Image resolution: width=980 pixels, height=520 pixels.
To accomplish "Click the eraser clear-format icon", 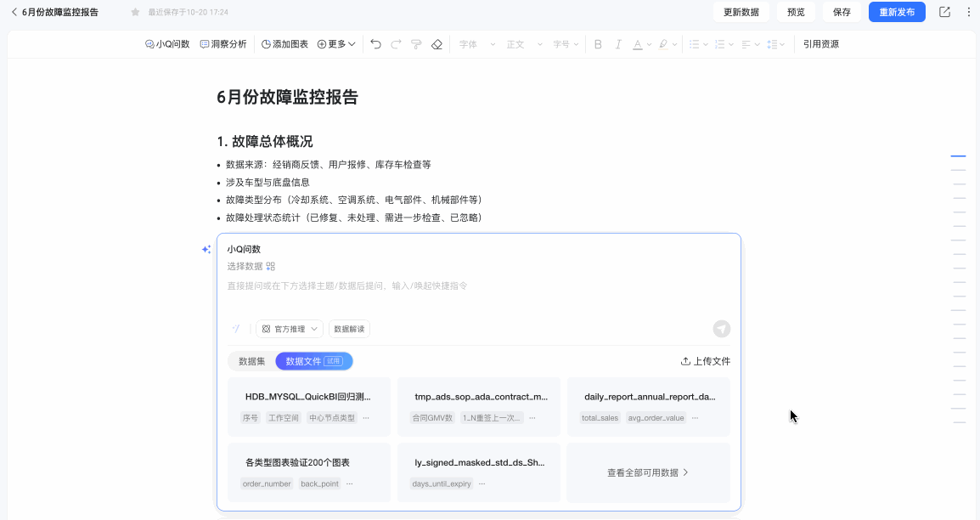I will [436, 43].
